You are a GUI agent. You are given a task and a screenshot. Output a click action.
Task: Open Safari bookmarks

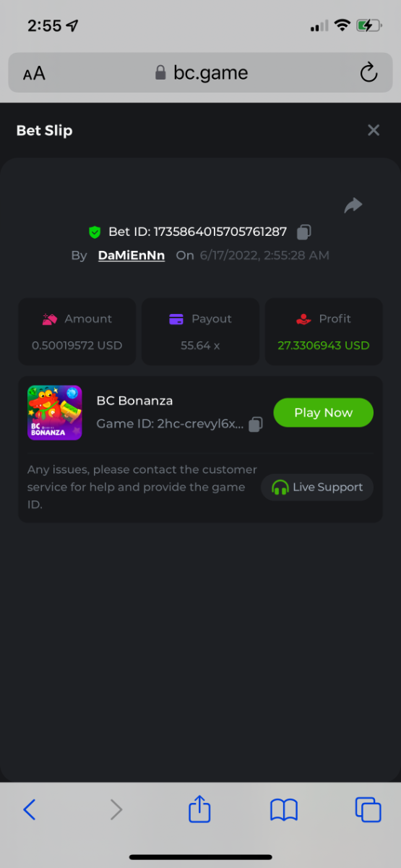[284, 810]
